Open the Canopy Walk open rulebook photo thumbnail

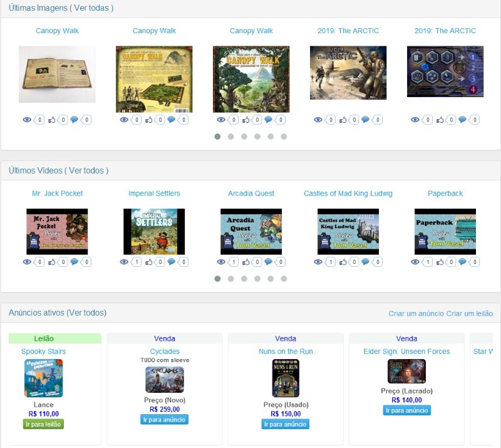click(57, 75)
